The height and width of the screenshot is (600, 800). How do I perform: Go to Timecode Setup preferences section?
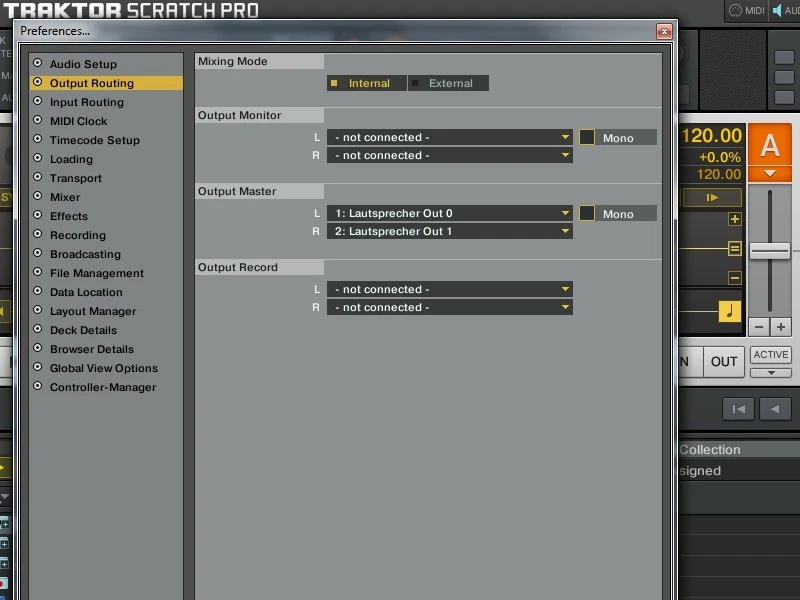pyautogui.click(x=94, y=140)
